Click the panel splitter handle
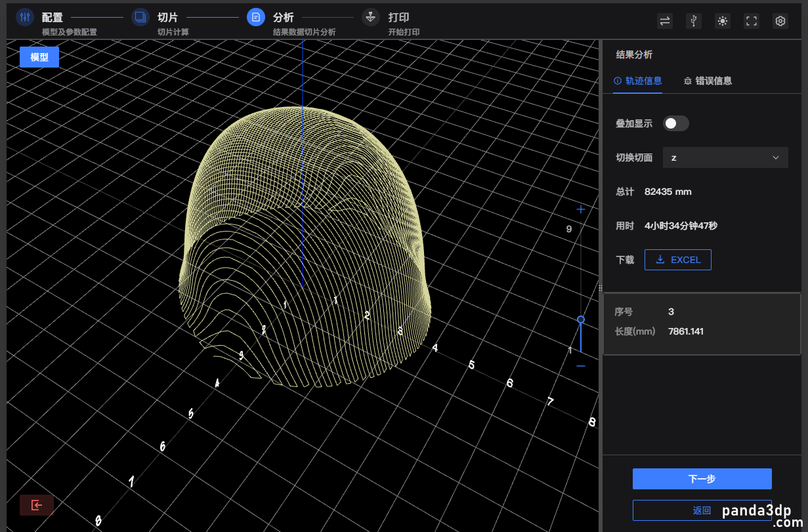 click(x=601, y=288)
